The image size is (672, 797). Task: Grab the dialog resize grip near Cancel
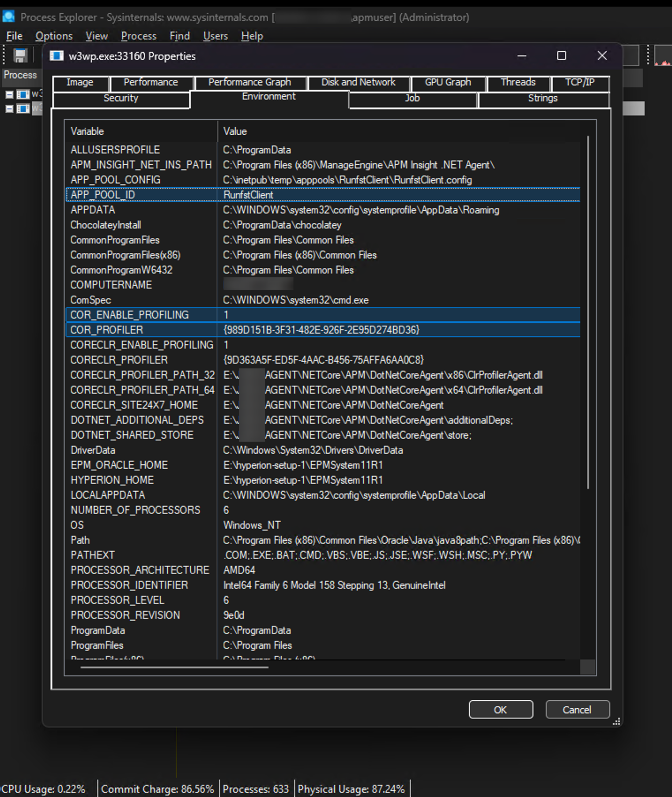616,721
